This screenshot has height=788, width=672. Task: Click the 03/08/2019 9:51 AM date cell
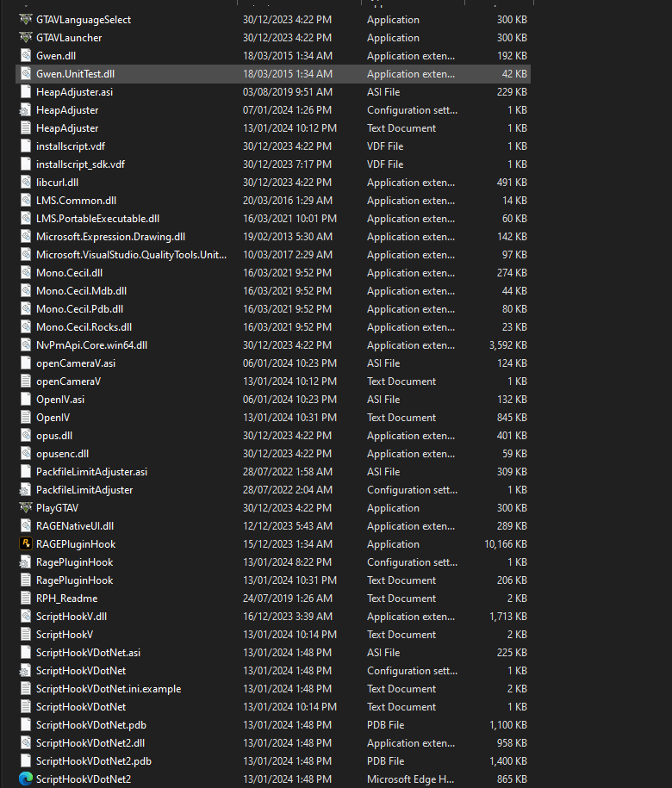point(288,92)
